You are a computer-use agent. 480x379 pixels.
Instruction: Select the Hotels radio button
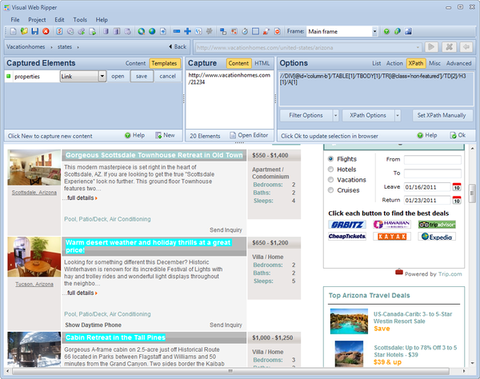pyautogui.click(x=331, y=169)
